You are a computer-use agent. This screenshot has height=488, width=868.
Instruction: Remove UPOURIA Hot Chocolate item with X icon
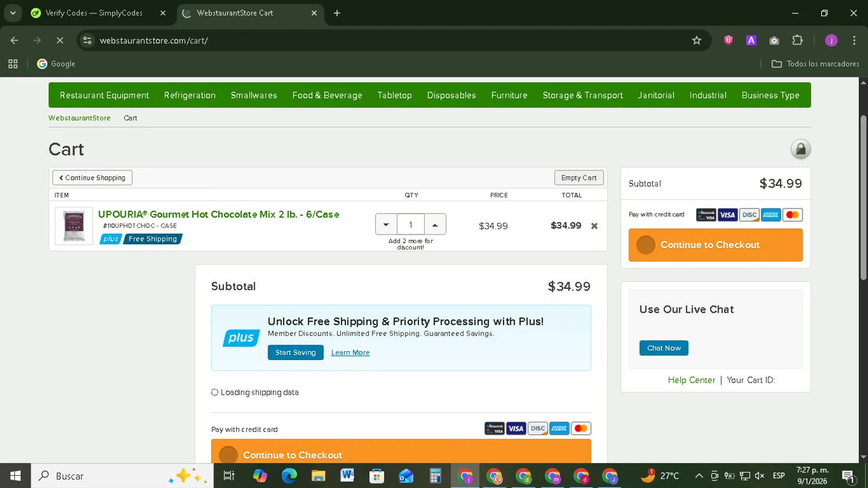pyautogui.click(x=594, y=226)
